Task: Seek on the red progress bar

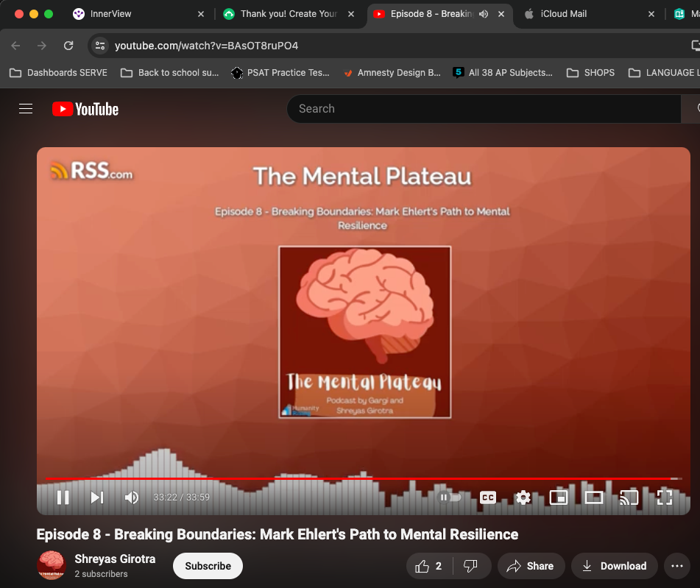Action: coord(364,478)
